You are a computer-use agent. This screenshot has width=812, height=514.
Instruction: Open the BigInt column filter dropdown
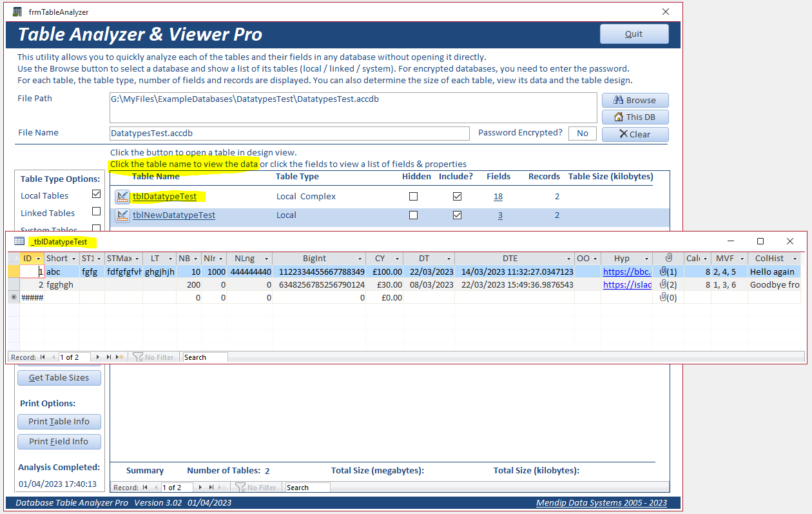coord(360,258)
